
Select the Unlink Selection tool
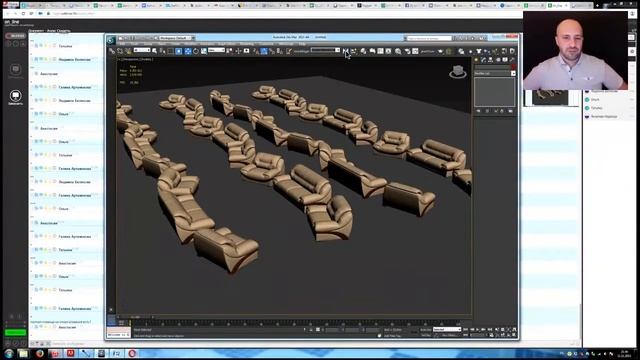coord(120,51)
